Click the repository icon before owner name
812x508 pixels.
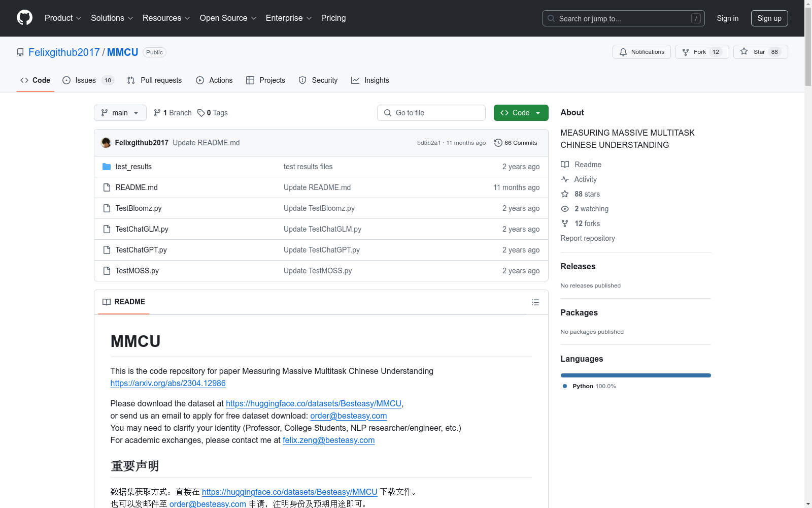click(20, 52)
